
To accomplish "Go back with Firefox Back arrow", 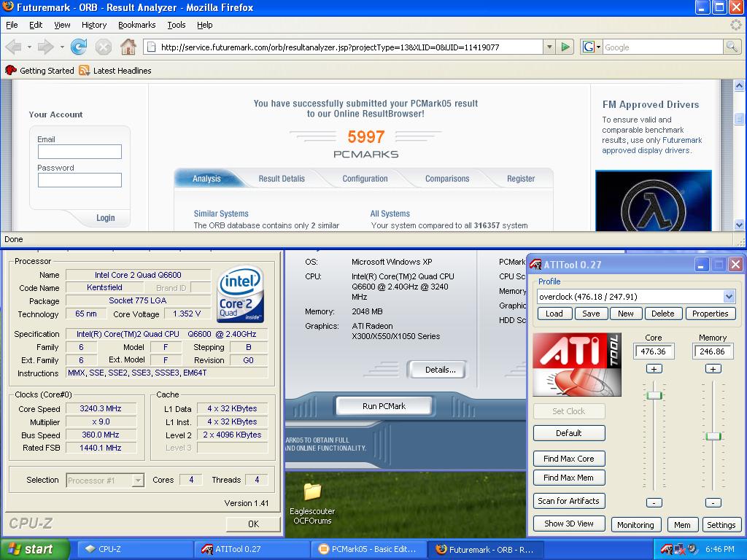I will [13, 47].
